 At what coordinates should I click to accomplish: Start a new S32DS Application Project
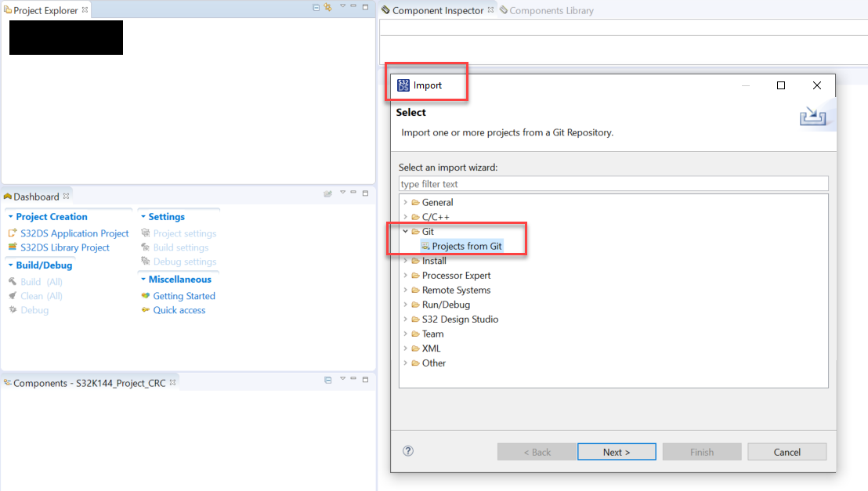(74, 233)
